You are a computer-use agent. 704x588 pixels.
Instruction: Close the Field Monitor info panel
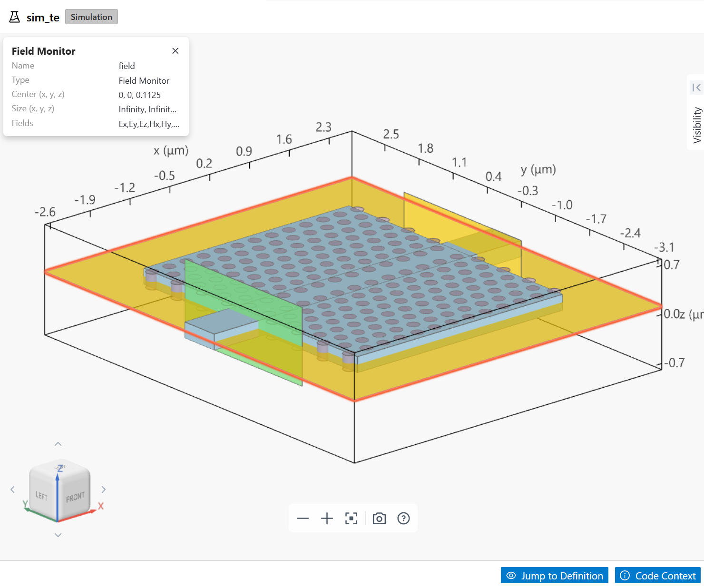176,51
